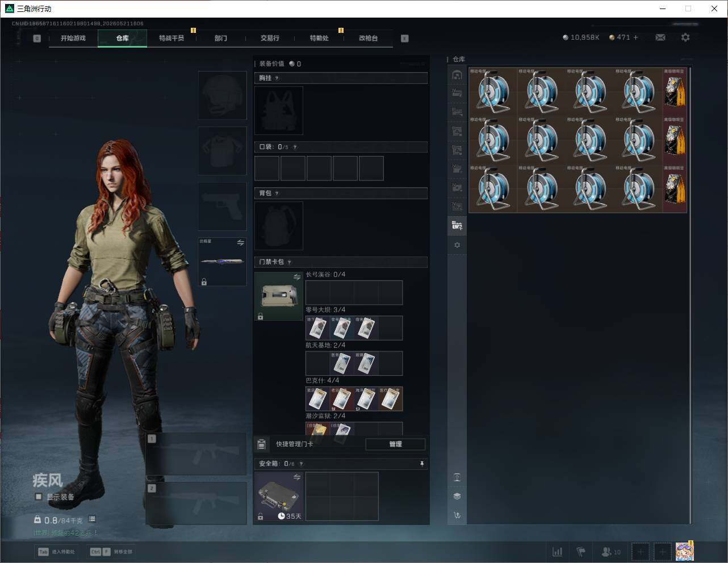
Task: Click the Tab 进入特勤处 shortcut
Action: 56,552
